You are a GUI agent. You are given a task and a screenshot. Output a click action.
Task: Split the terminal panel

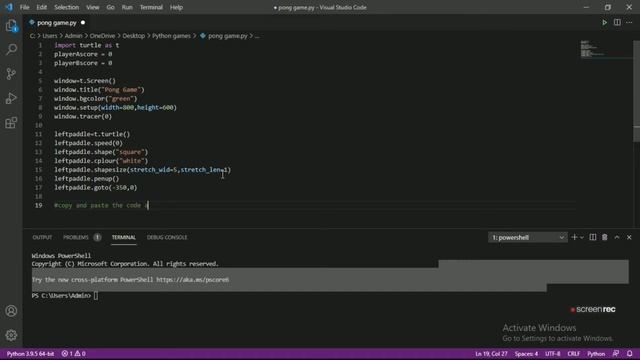pyautogui.click(x=593, y=237)
